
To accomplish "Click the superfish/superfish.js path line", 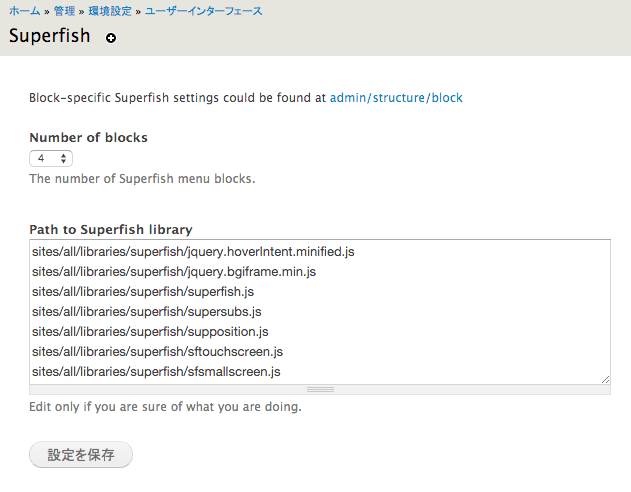I will point(143,292).
